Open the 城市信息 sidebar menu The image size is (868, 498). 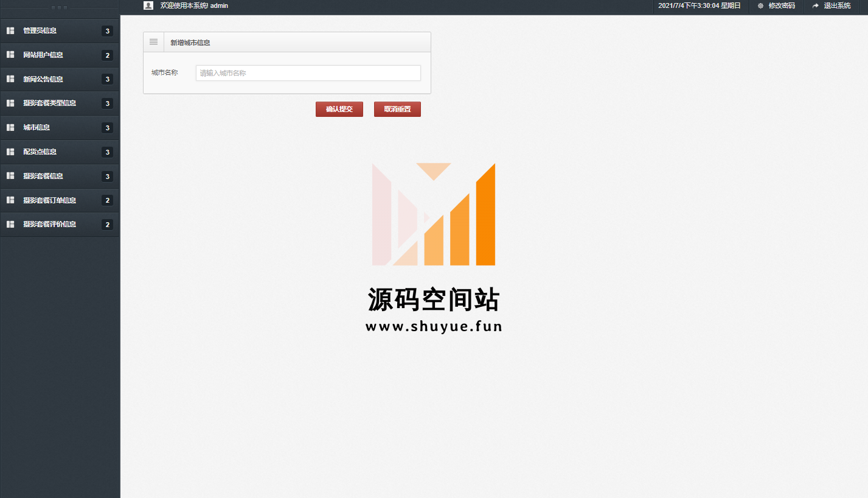coord(60,127)
